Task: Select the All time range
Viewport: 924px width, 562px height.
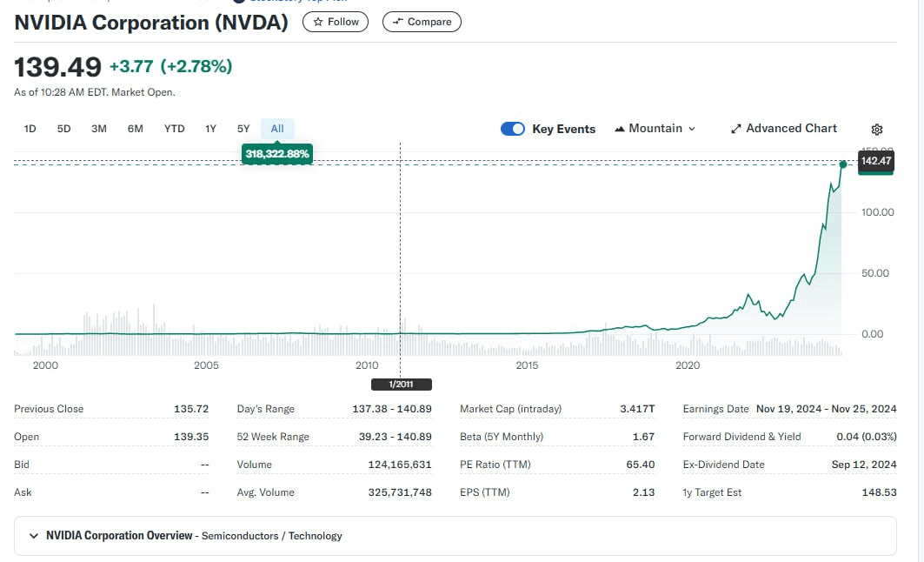Action: [277, 129]
